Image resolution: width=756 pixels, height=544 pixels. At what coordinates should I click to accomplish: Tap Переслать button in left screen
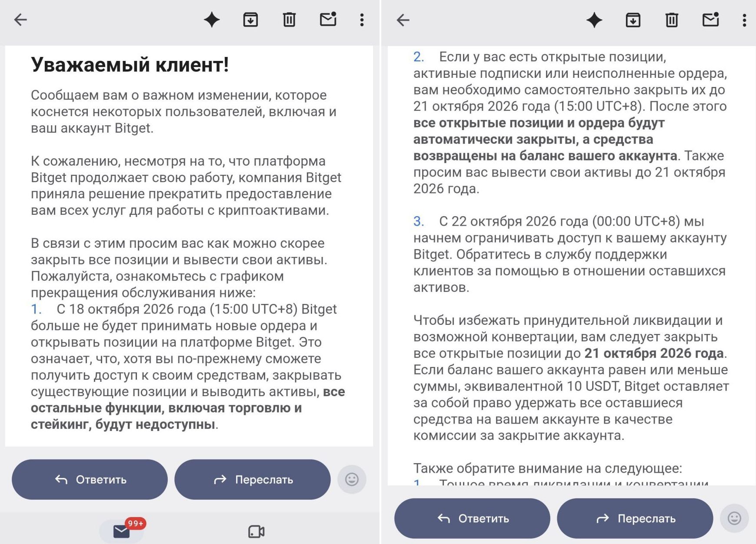click(253, 479)
